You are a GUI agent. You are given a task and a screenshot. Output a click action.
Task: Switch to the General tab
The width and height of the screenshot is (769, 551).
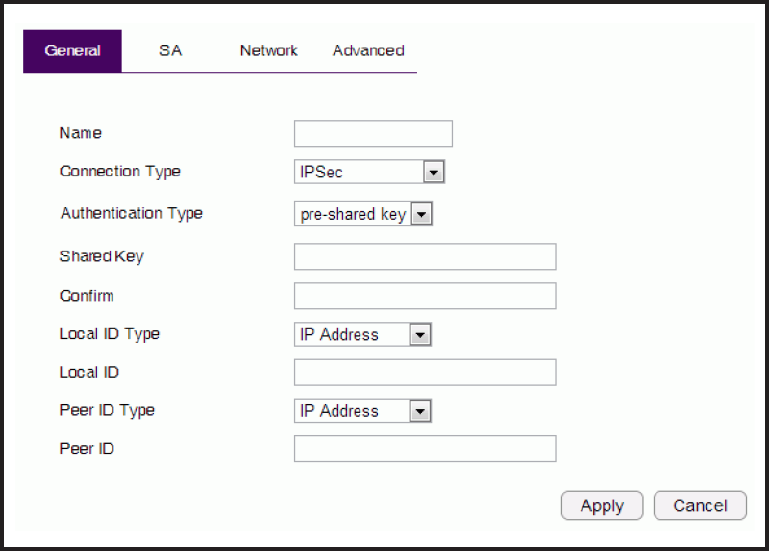[x=72, y=51]
